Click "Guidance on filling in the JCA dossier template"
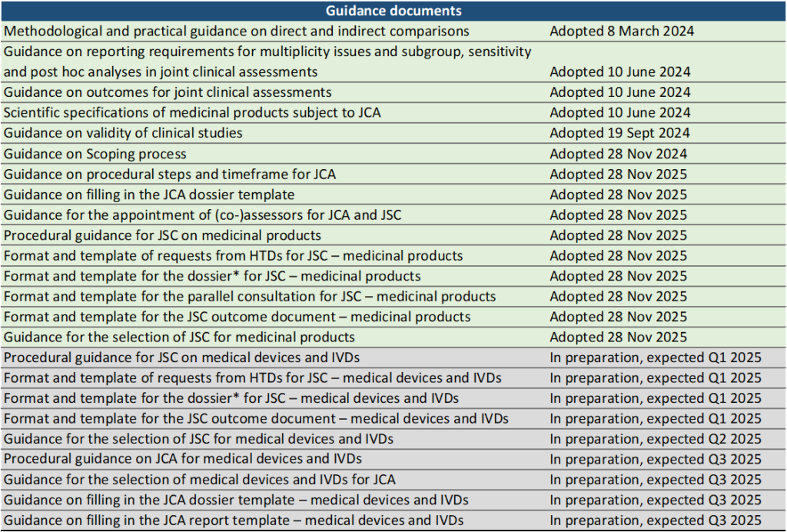787x532 pixels. (x=149, y=195)
